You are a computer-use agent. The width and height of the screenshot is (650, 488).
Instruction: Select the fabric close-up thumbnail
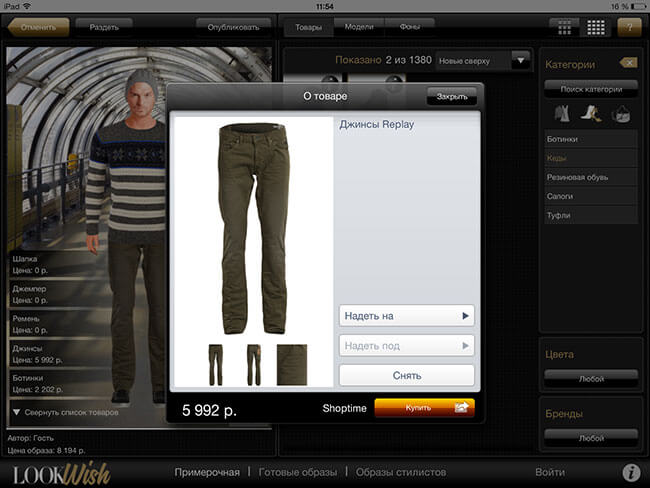click(292, 365)
